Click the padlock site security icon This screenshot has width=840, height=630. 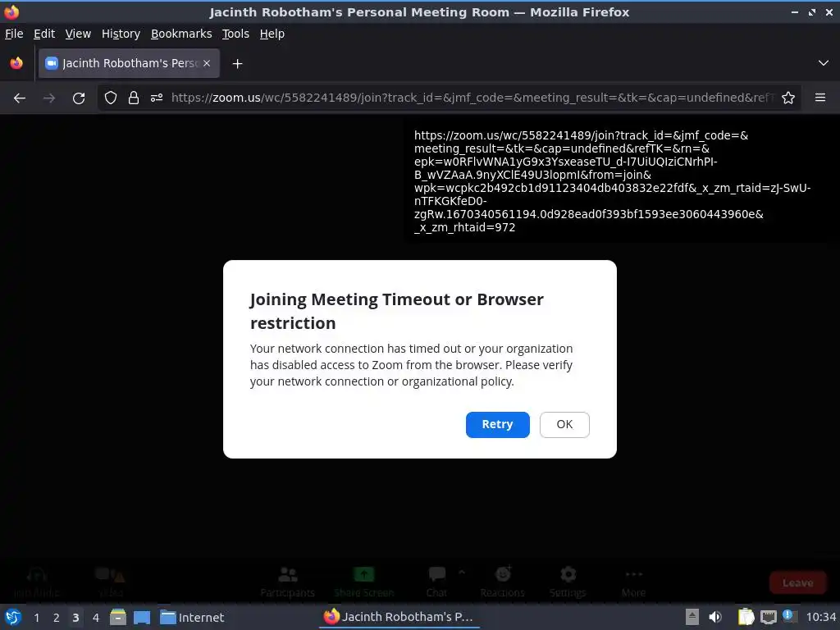[134, 98]
